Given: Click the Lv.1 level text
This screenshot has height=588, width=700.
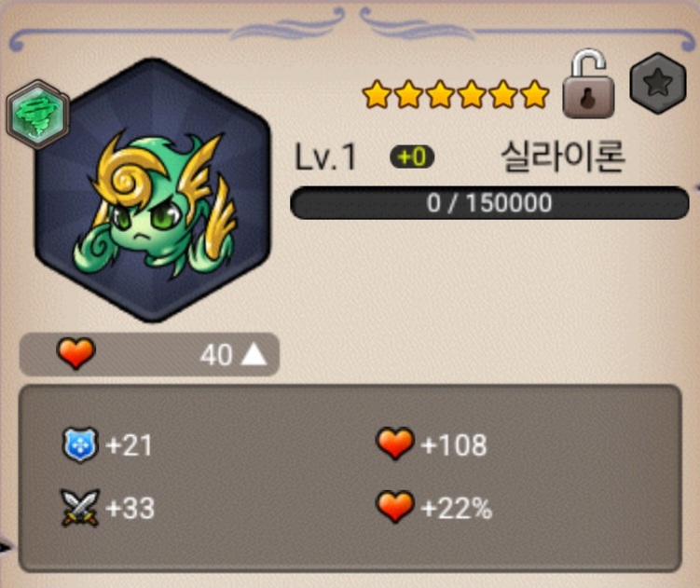Looking at the screenshot, I should pyautogui.click(x=325, y=157).
